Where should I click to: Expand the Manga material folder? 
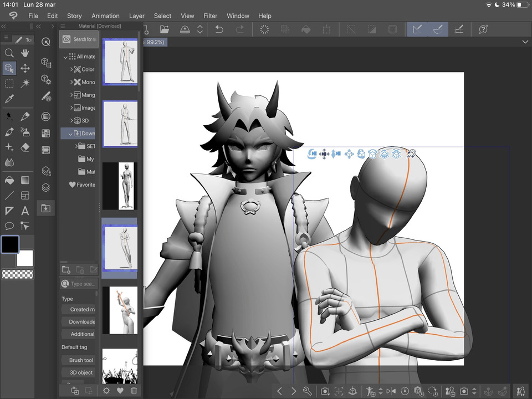click(x=71, y=95)
